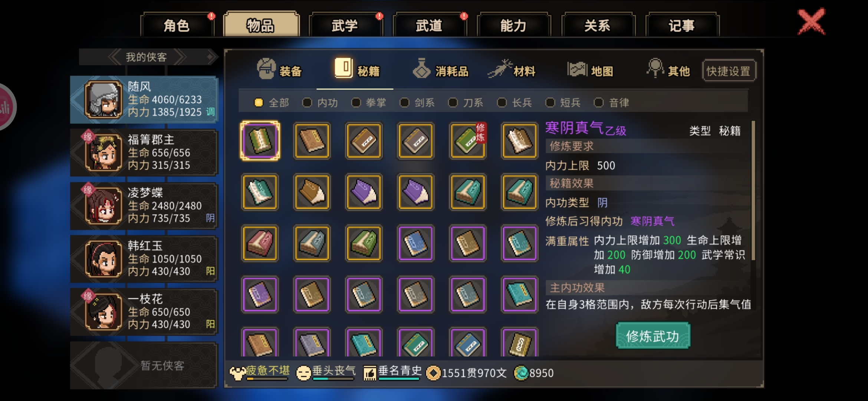Click left arrow beside 我的侠客

115,57
